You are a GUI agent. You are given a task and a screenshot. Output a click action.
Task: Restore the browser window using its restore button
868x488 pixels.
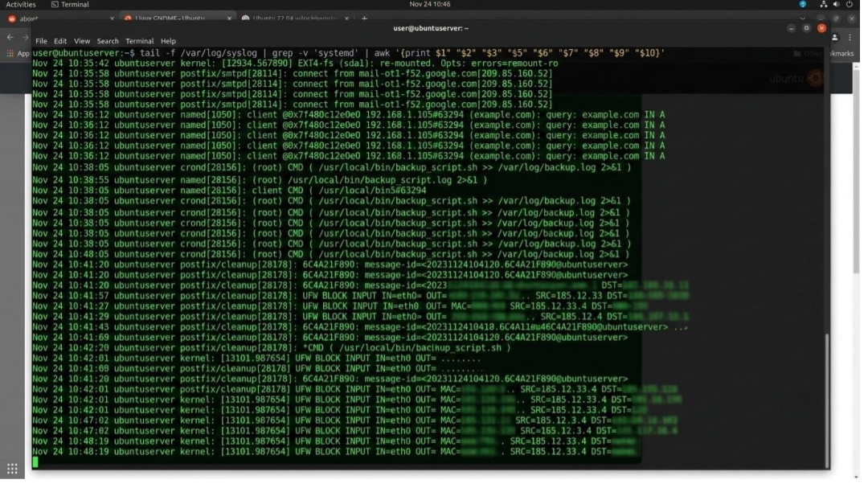coord(837,18)
